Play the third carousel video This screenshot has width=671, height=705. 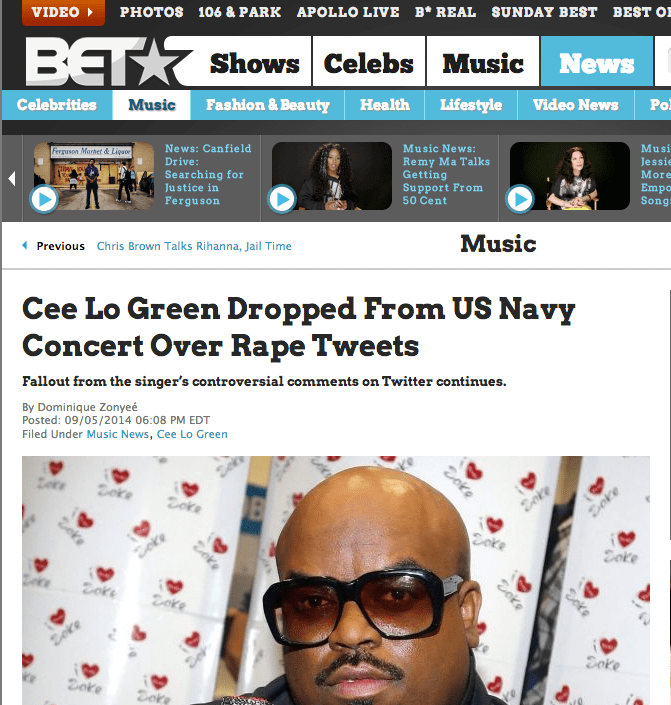[x=520, y=199]
